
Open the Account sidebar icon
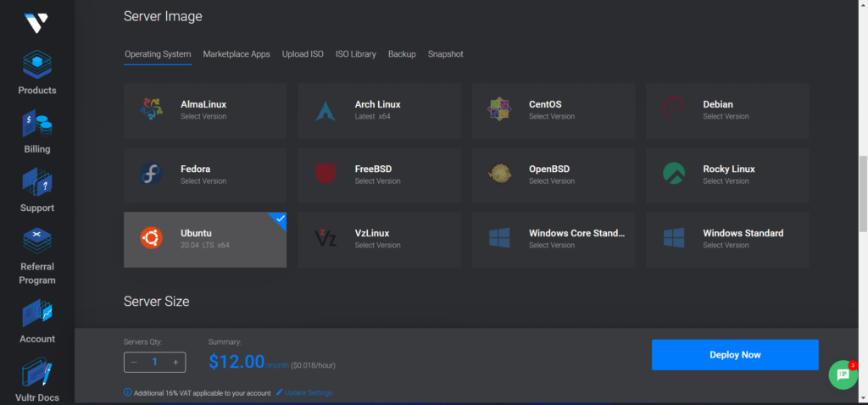coord(37,313)
